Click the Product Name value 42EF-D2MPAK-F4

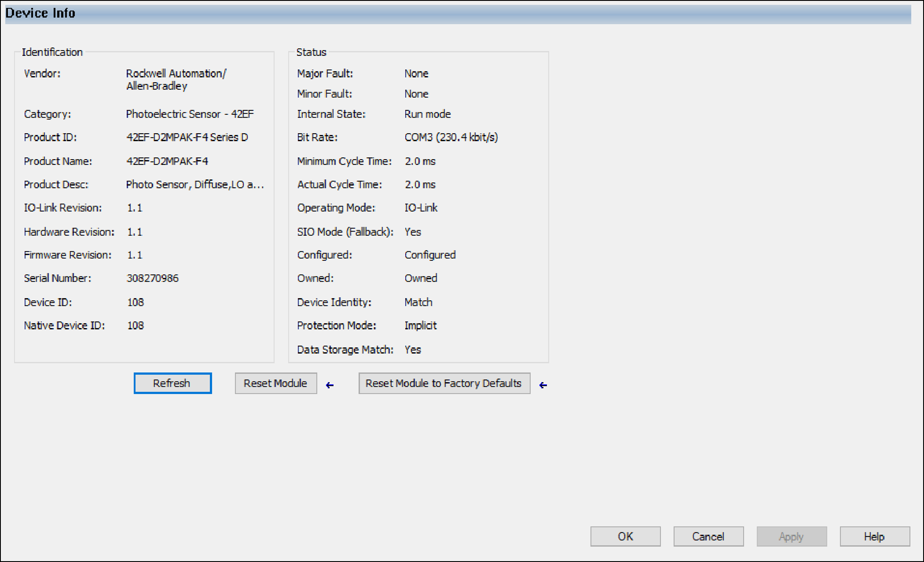pyautogui.click(x=167, y=161)
